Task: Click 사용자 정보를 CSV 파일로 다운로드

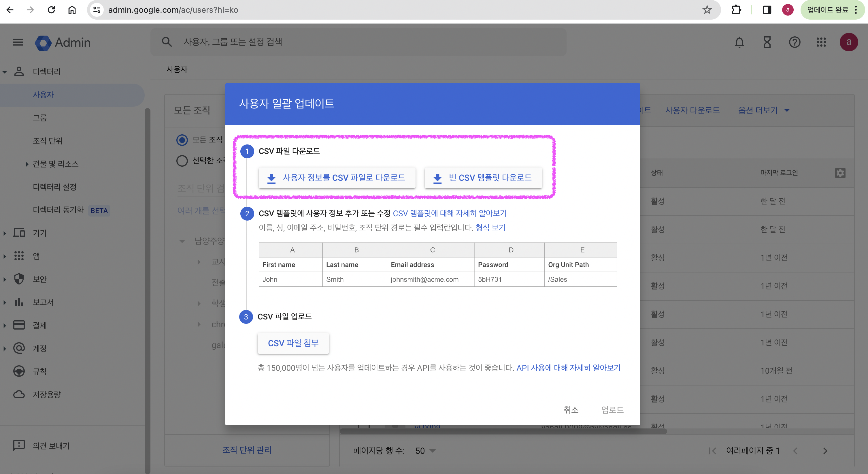Action: pos(337,178)
